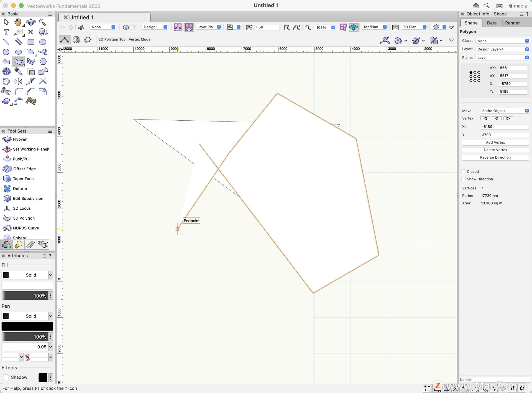Screen dimensions: 532x393
Task: Open the Class dropdown in Object Info
Action: pyautogui.click(x=502, y=41)
